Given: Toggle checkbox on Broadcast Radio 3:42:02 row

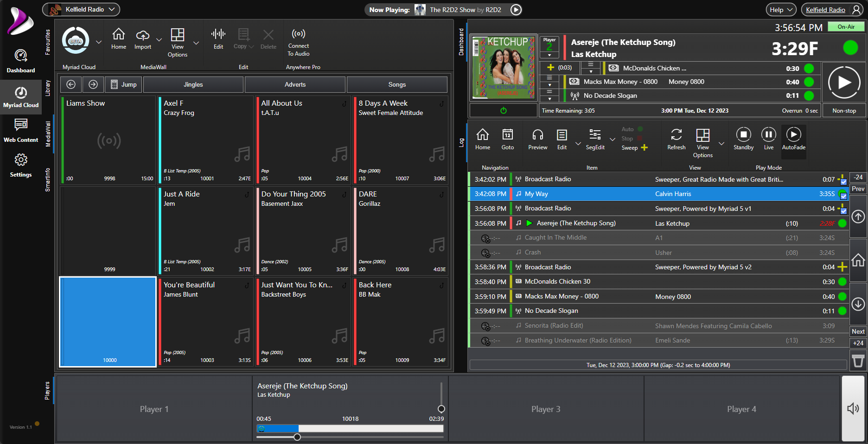Looking at the screenshot, I should 843,181.
